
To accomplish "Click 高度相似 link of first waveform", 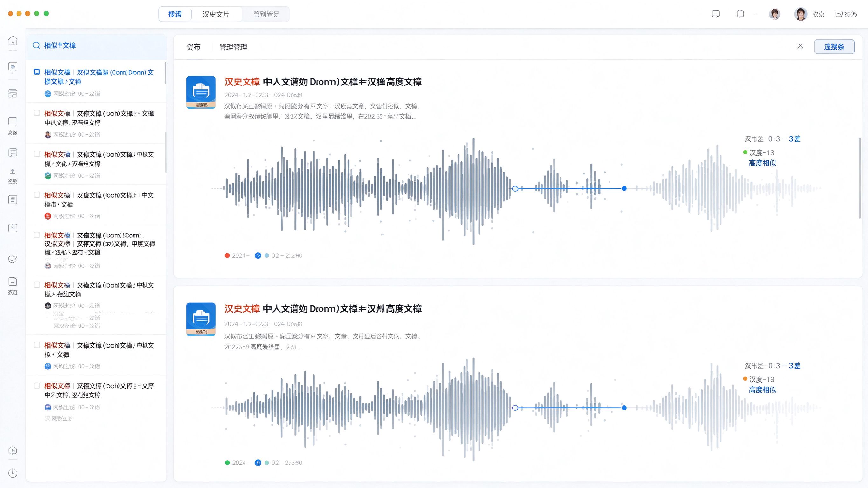I will 762,163.
